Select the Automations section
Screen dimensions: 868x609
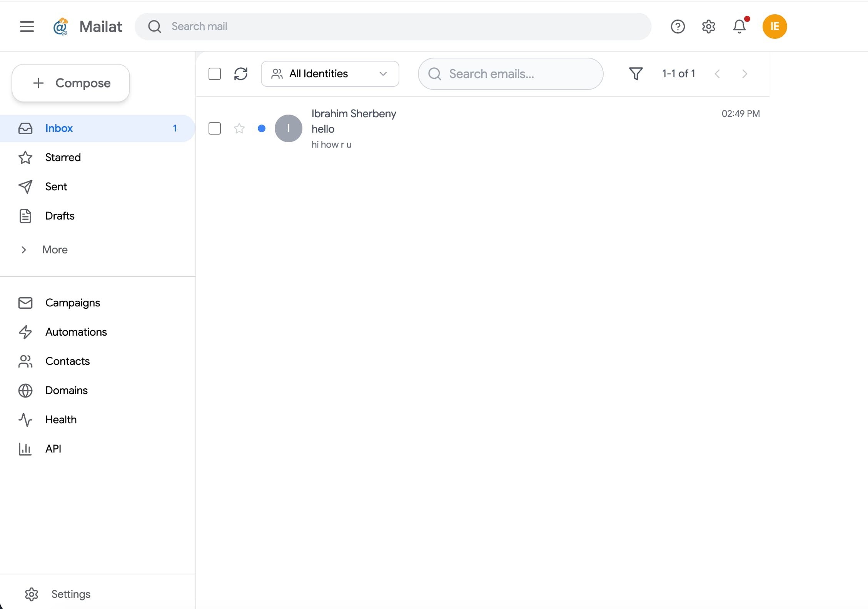point(76,332)
